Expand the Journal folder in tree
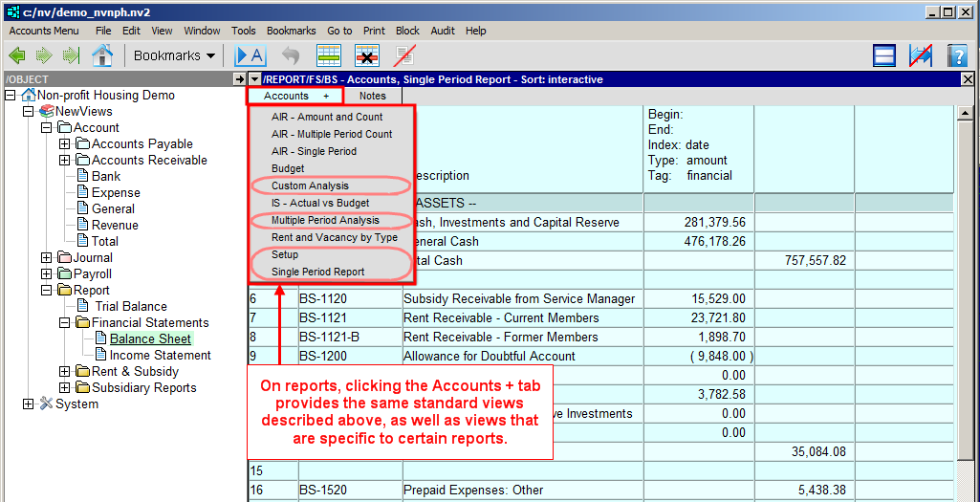Image resolution: width=980 pixels, height=502 pixels. [47, 258]
